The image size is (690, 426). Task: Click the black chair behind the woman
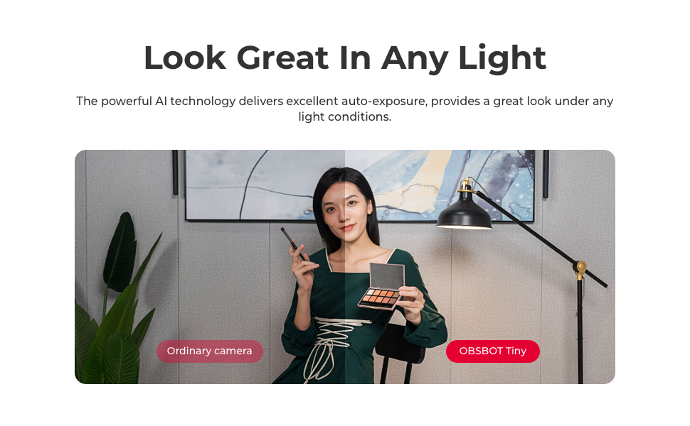pyautogui.click(x=399, y=351)
